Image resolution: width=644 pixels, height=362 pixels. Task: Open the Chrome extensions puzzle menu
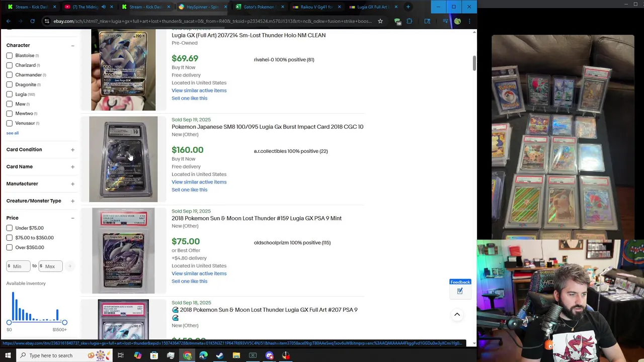409,21
